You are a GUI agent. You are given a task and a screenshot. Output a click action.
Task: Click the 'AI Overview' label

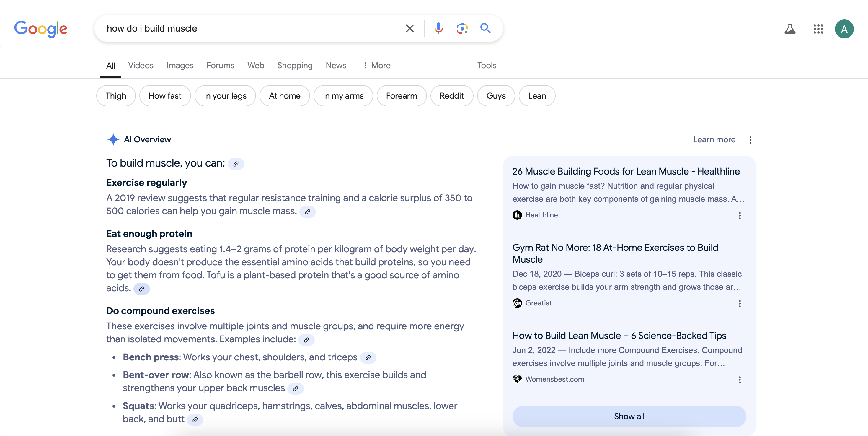tap(147, 140)
